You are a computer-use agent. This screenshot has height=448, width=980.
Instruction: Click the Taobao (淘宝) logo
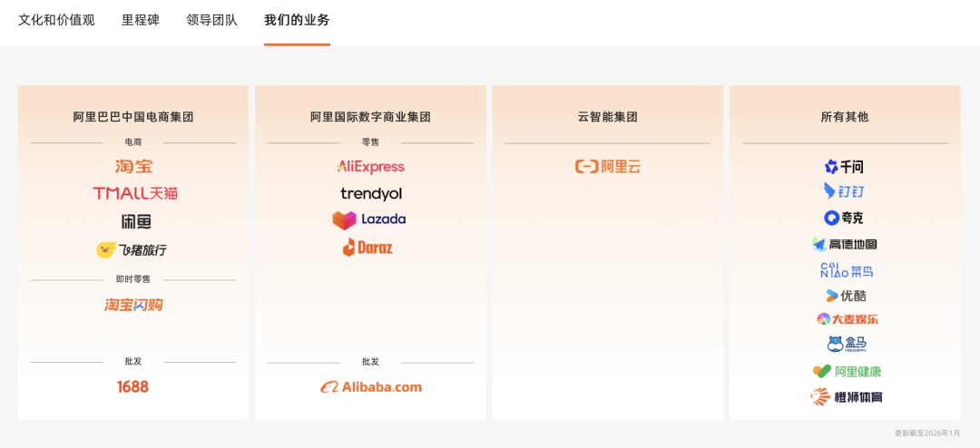(x=133, y=167)
